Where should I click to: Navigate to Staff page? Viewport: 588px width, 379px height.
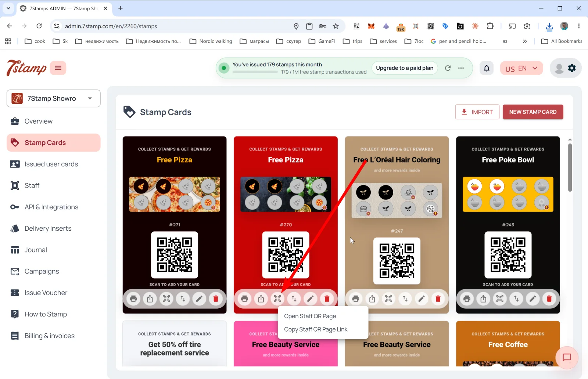[x=54, y=186]
